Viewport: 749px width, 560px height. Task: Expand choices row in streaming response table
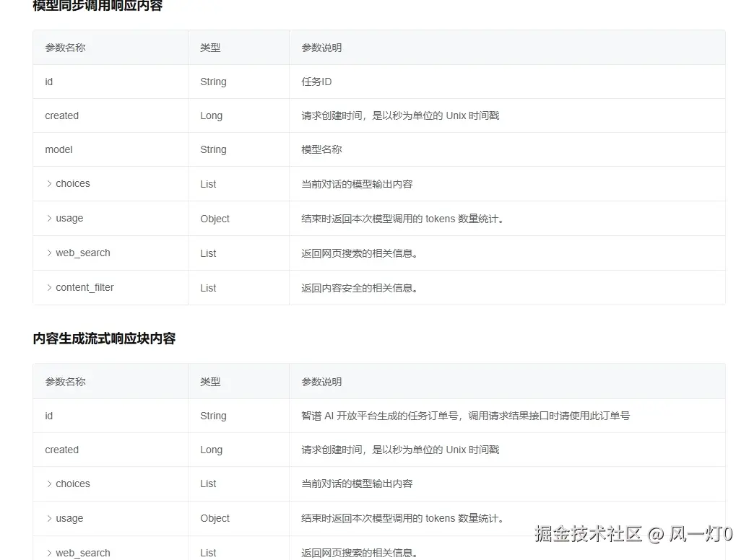(49, 484)
